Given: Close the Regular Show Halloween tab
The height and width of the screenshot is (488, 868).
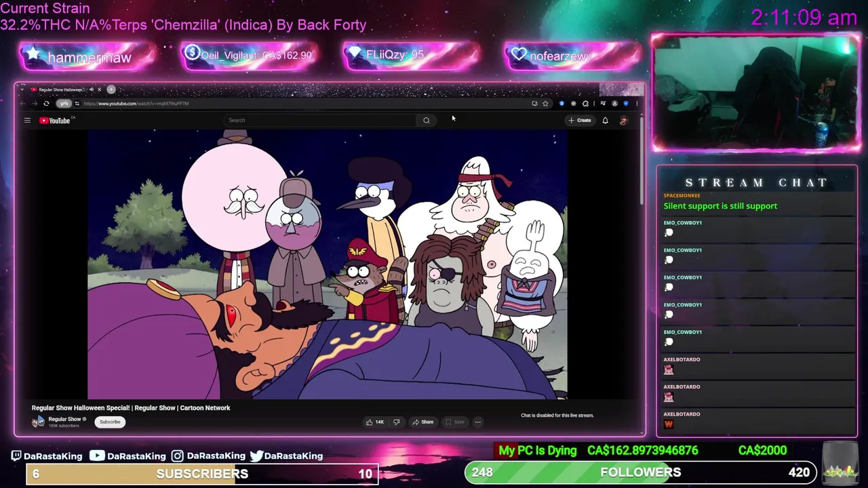Looking at the screenshot, I should [x=99, y=89].
